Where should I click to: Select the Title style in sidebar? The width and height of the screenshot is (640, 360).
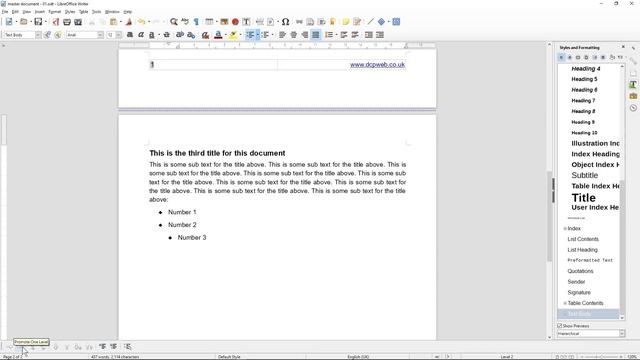(584, 198)
